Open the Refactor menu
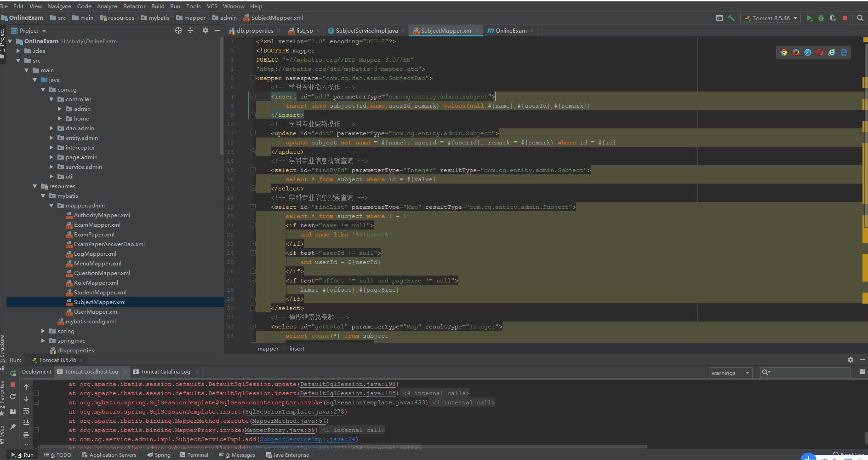 pos(134,6)
